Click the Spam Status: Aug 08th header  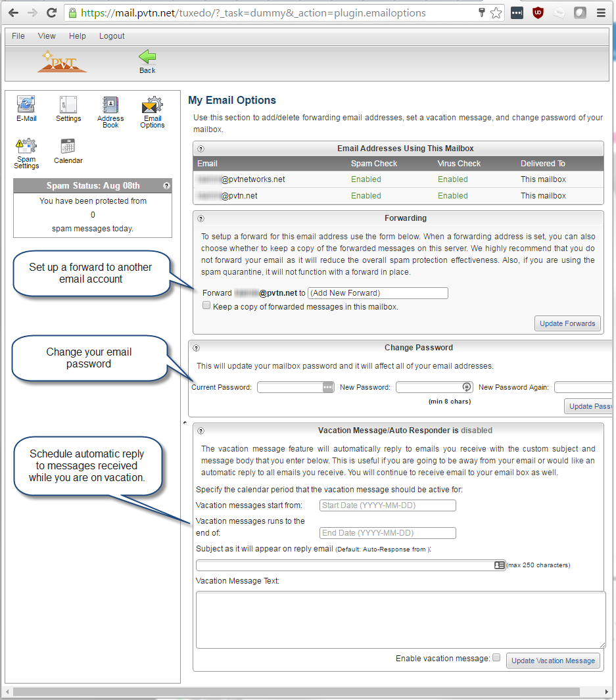tap(93, 186)
